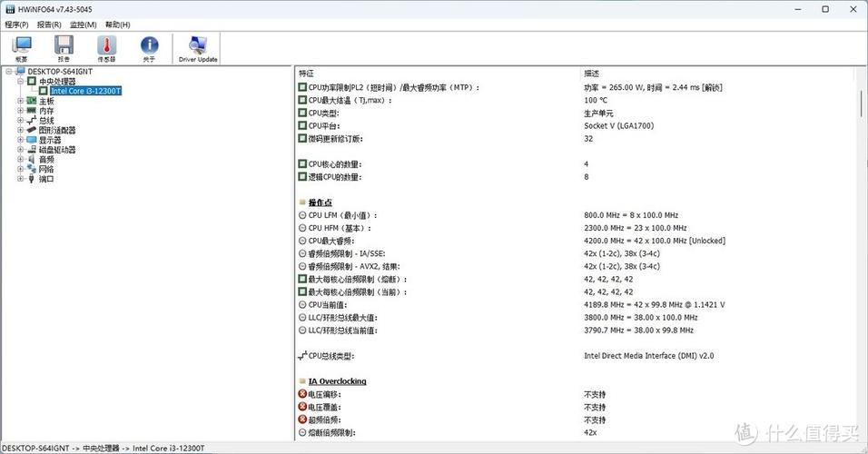The height and width of the screenshot is (454, 868).
Task: Click the CPU LFM (最小值) row
Action: pos(577,215)
